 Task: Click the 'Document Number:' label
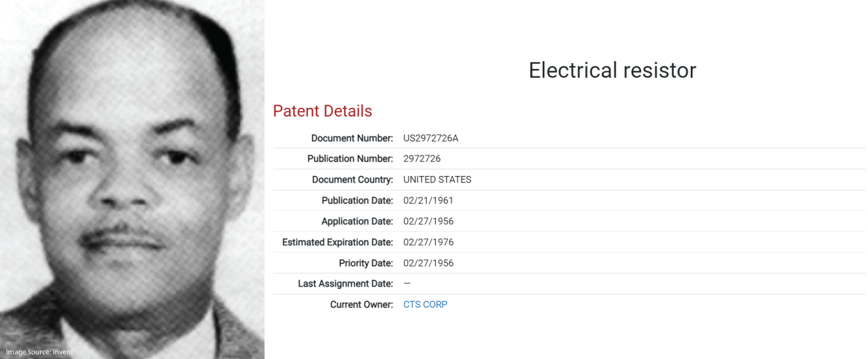(352, 138)
